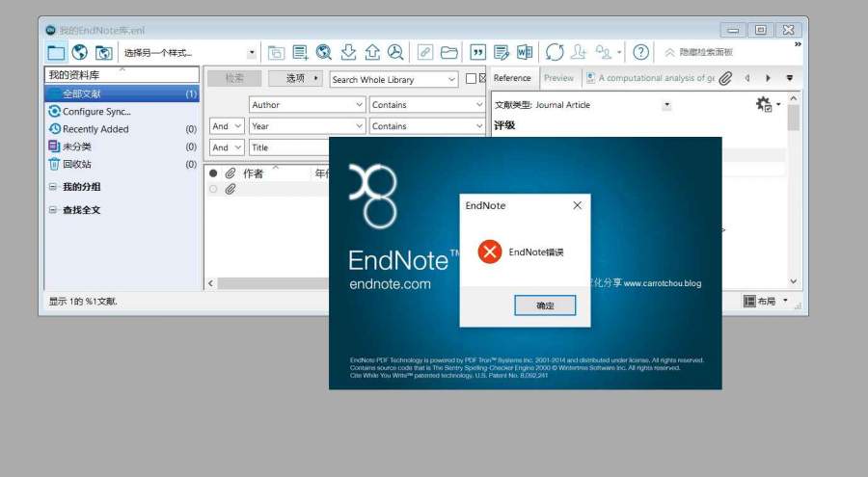Click 确定 in EndNote error dialog
Image resolution: width=868 pixels, height=477 pixels.
pyautogui.click(x=545, y=305)
